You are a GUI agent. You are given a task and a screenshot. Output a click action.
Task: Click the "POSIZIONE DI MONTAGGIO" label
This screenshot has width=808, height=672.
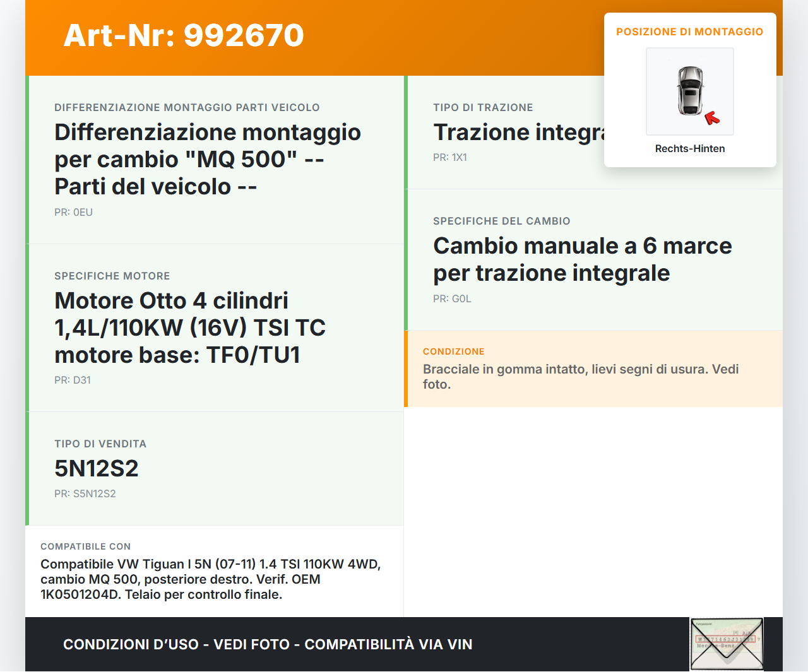pyautogui.click(x=690, y=32)
